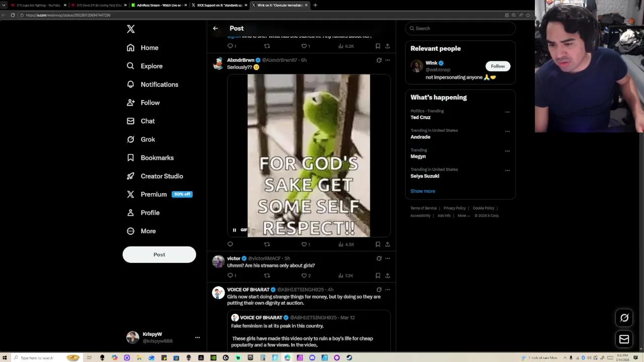This screenshot has height=362, width=644.
Task: Open Profile in the sidebar
Action: pos(143,213)
